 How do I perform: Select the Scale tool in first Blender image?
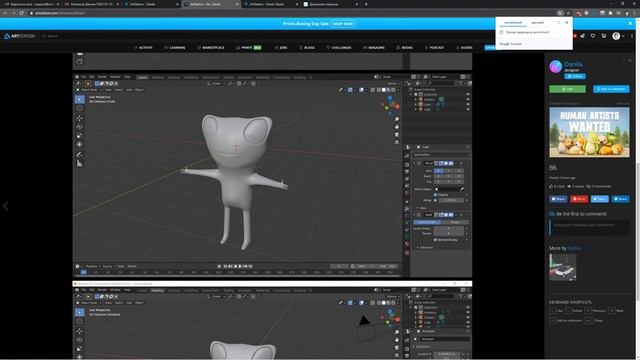click(80, 136)
